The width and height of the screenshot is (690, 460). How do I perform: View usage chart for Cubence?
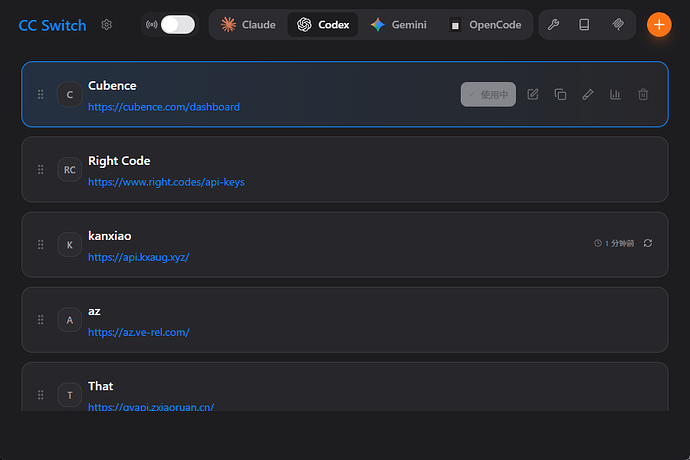615,94
